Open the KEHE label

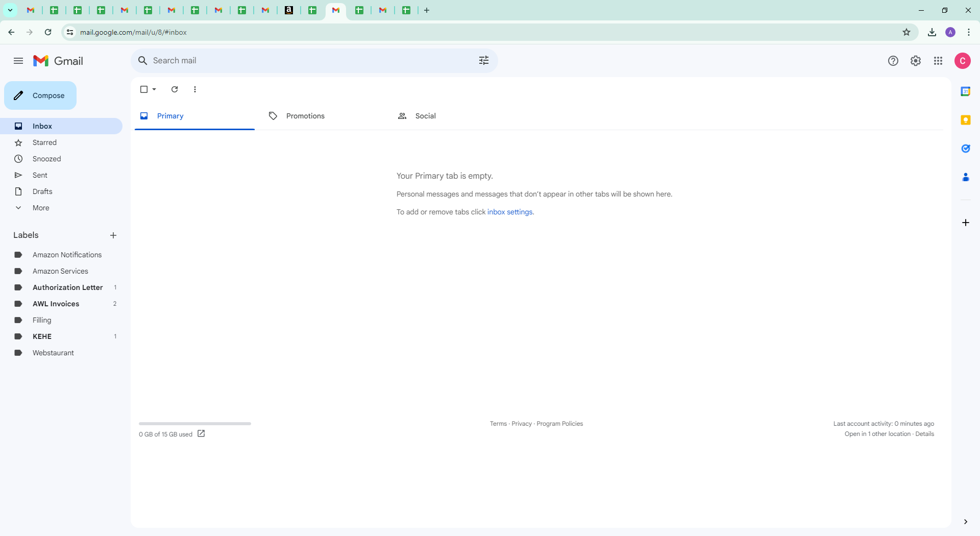point(61,336)
